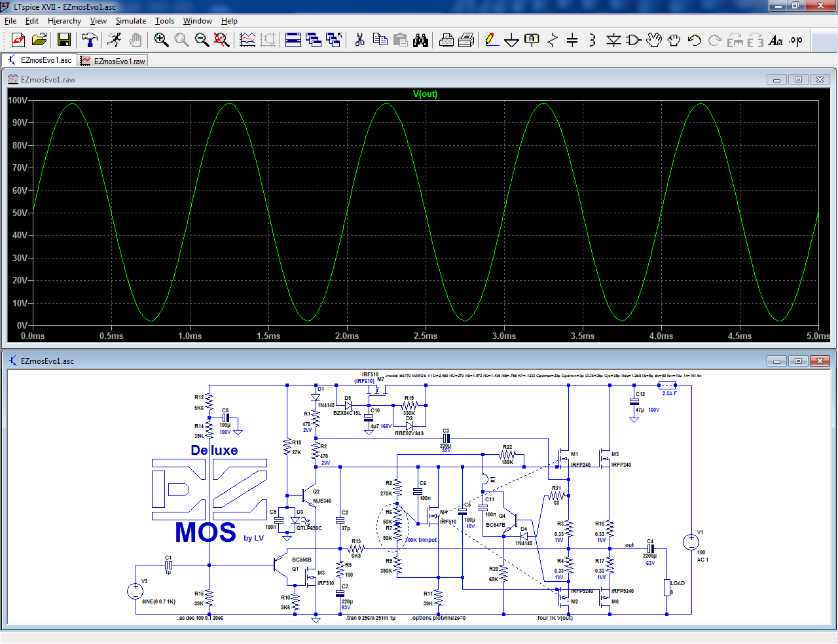Add SPICE directive with .op icon
Viewport: 838px width, 644px height.
coord(796,41)
